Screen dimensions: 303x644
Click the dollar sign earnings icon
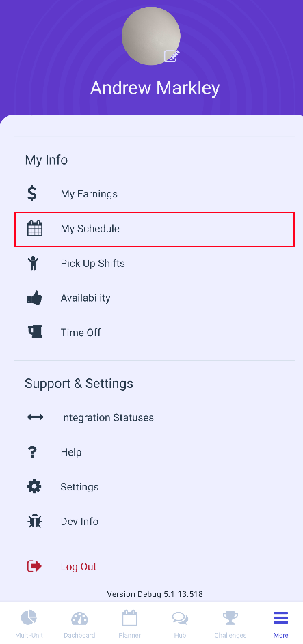(32, 193)
